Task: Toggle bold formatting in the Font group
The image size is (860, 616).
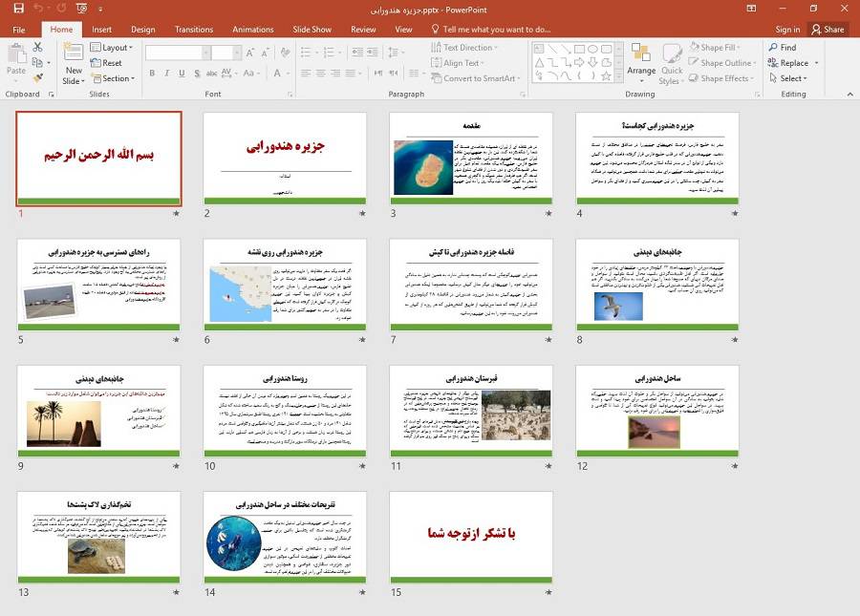Action: pos(151,73)
